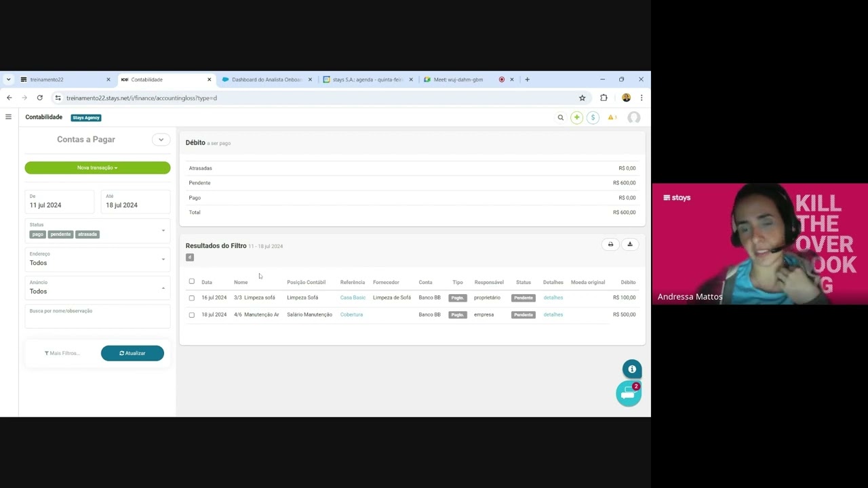Reload the current page
868x488 pixels.
(40, 98)
